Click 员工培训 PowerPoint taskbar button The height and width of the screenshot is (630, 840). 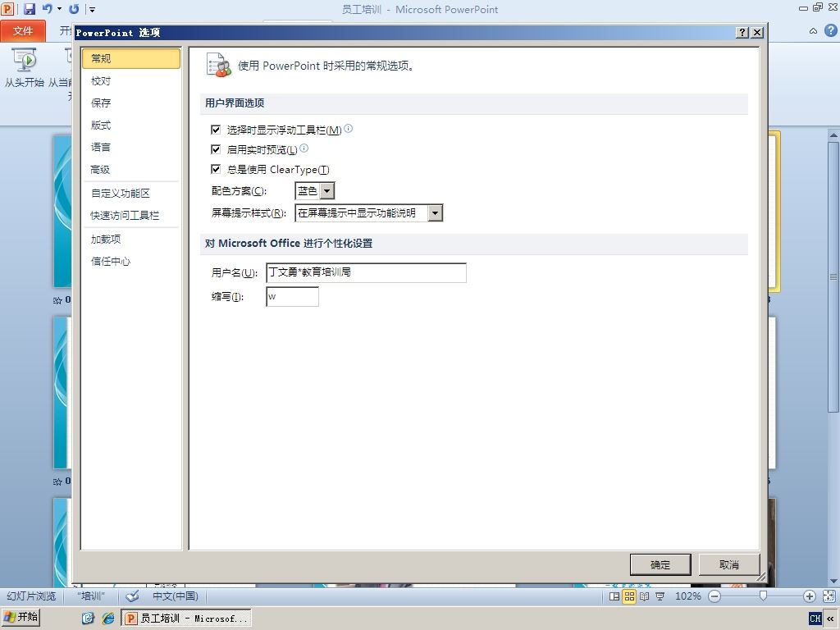[186, 619]
